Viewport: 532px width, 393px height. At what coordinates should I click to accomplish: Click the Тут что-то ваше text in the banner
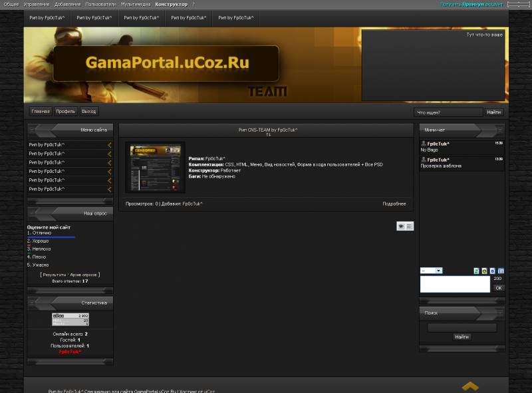point(485,35)
